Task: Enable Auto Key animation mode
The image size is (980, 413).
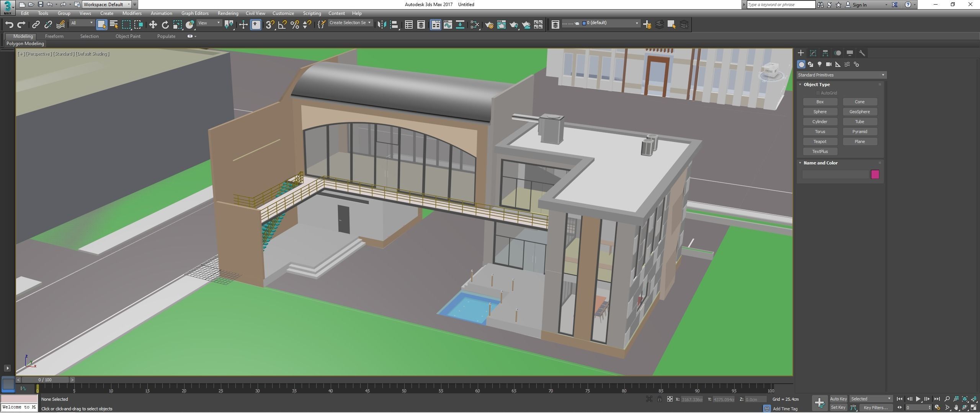Action: click(x=838, y=399)
